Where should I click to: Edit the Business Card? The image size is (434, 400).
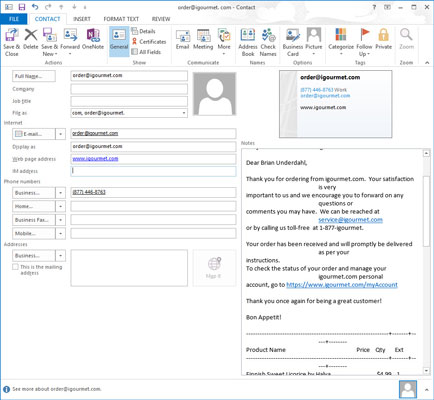click(293, 42)
